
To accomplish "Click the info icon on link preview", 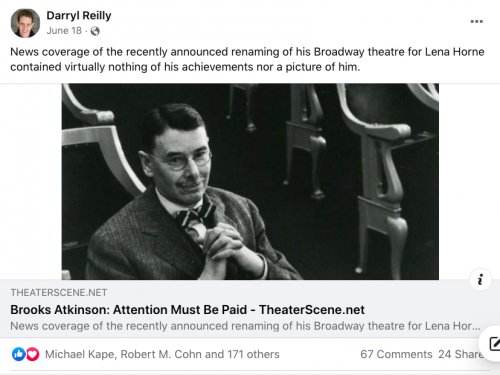I will pyautogui.click(x=480, y=279).
